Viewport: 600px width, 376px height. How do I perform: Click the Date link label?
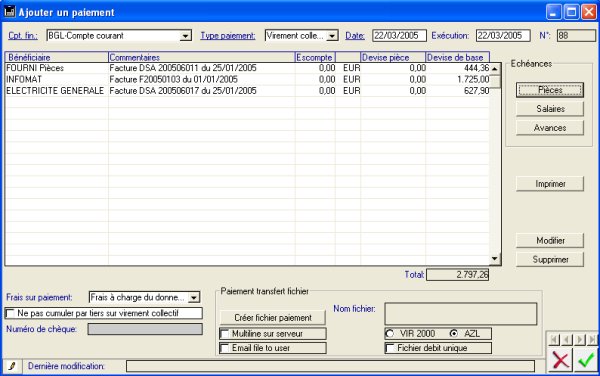click(x=355, y=36)
